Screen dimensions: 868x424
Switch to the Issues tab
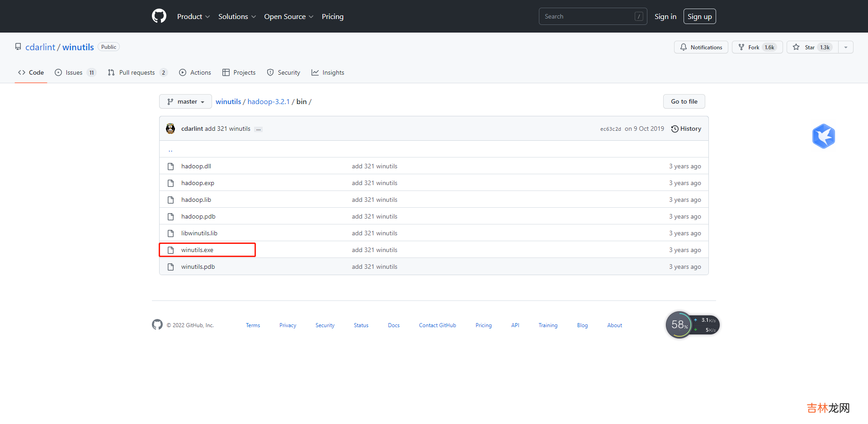tap(75, 72)
